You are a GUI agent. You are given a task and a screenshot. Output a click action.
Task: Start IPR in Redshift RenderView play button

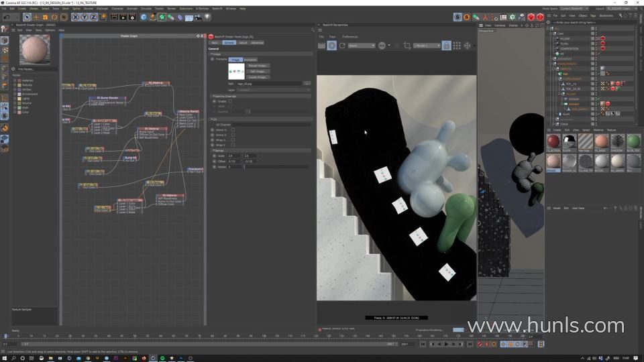coord(332,46)
